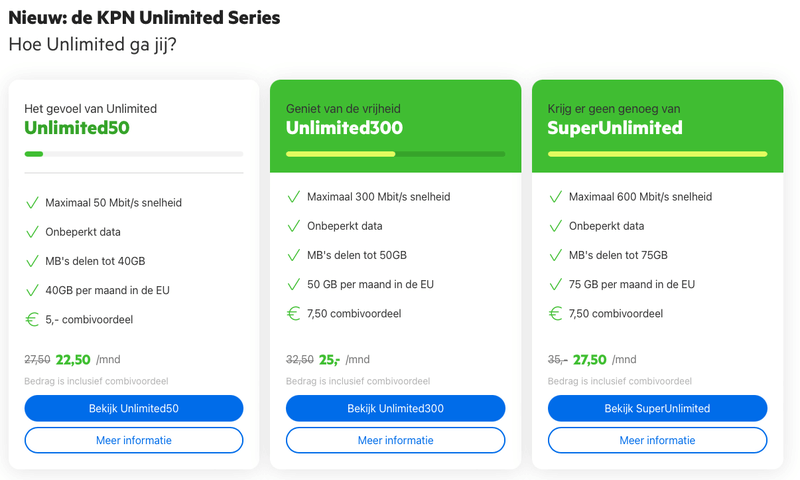Open Meer informatie for SuperUnlimited
The width and height of the screenshot is (800, 480).
(657, 440)
